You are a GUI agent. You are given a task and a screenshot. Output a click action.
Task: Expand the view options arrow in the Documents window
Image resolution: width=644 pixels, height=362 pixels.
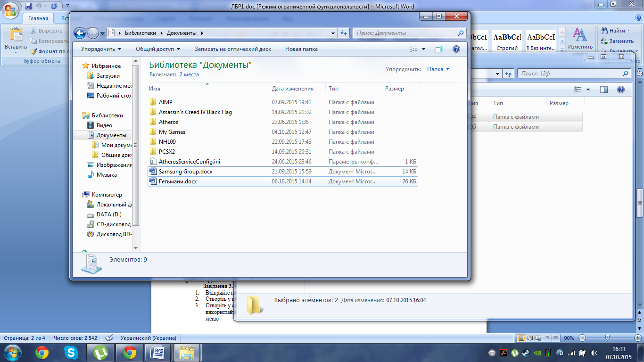pos(423,49)
